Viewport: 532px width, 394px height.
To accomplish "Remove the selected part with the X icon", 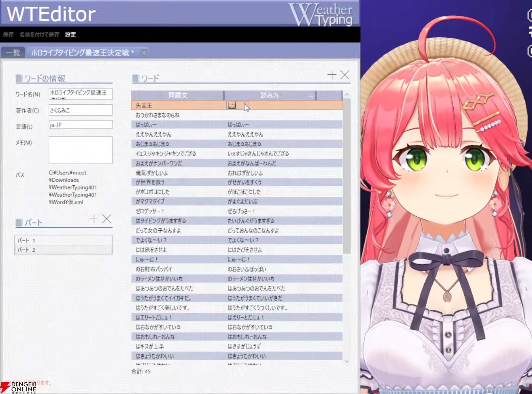I will click(x=107, y=219).
